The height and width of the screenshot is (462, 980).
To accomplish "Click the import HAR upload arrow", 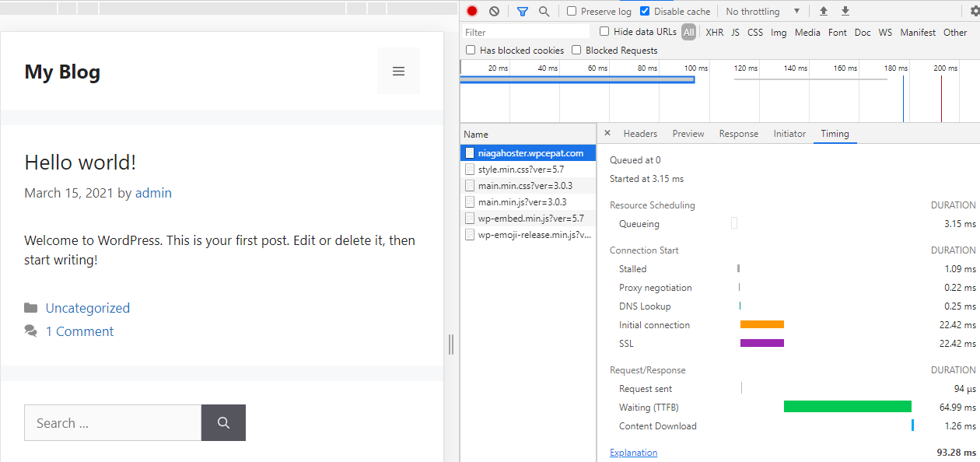I will click(x=824, y=12).
